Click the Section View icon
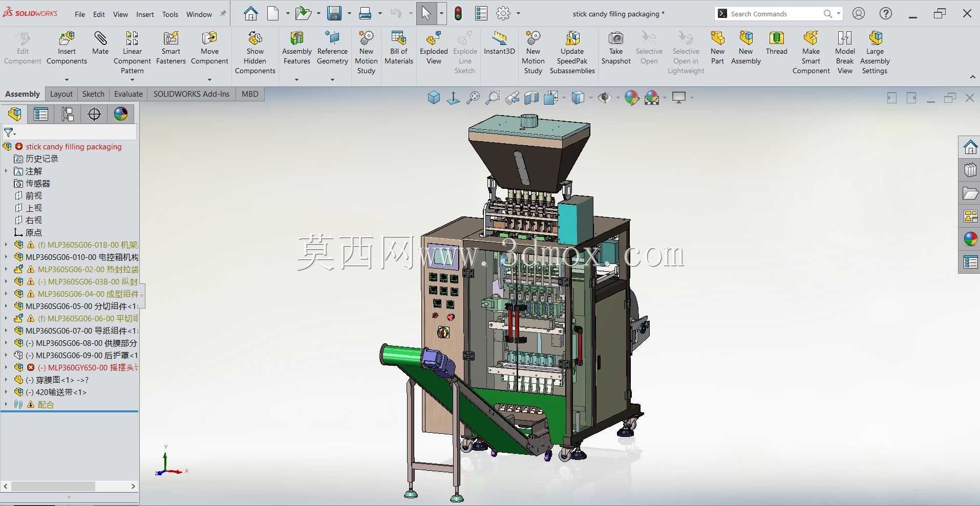Screen dimensions: 980x506 pyautogui.click(x=531, y=98)
